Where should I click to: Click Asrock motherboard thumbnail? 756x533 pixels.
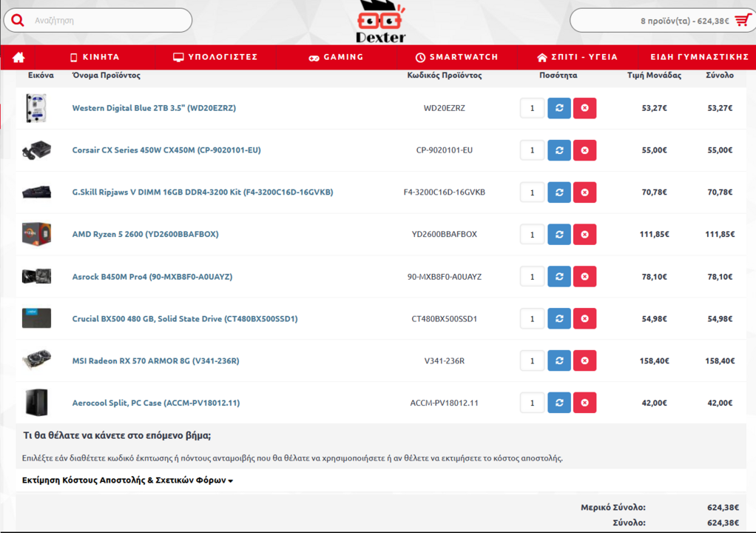[x=36, y=276]
